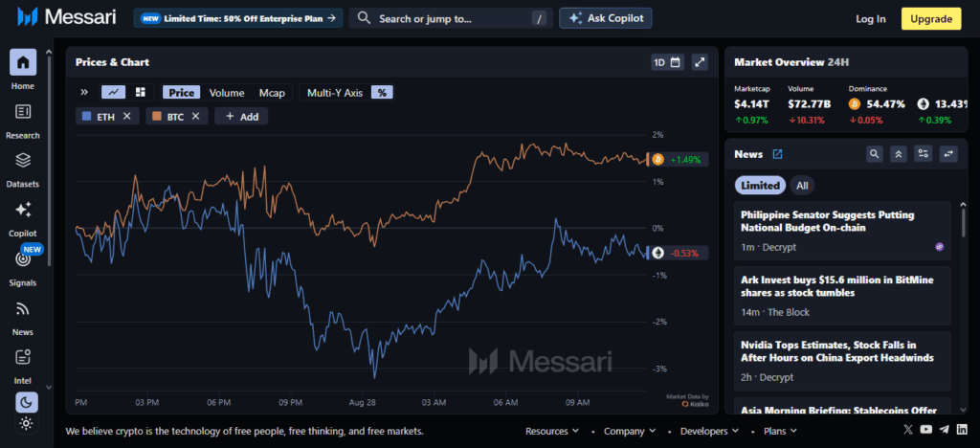
Task: Open Ark Invest BitMine shares article
Action: pos(842,296)
